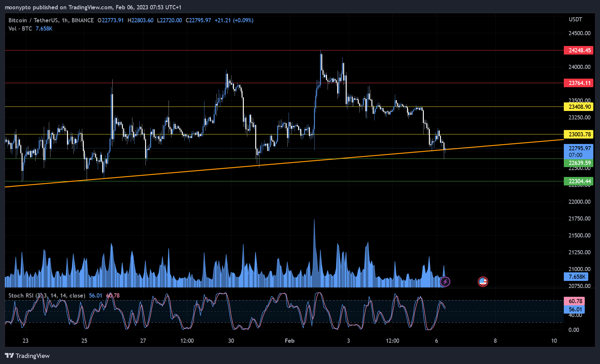Click the Vol · BTC indicator legend

tap(20, 29)
